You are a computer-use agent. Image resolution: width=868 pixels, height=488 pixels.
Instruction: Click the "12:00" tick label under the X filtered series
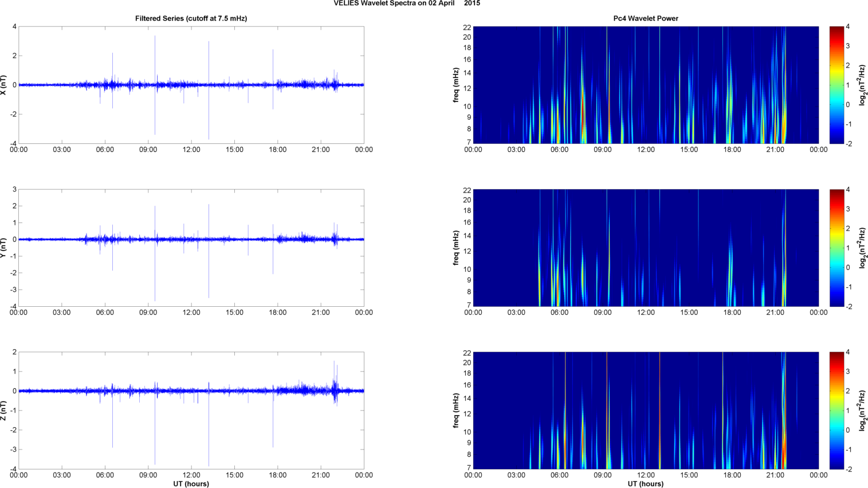coord(191,150)
